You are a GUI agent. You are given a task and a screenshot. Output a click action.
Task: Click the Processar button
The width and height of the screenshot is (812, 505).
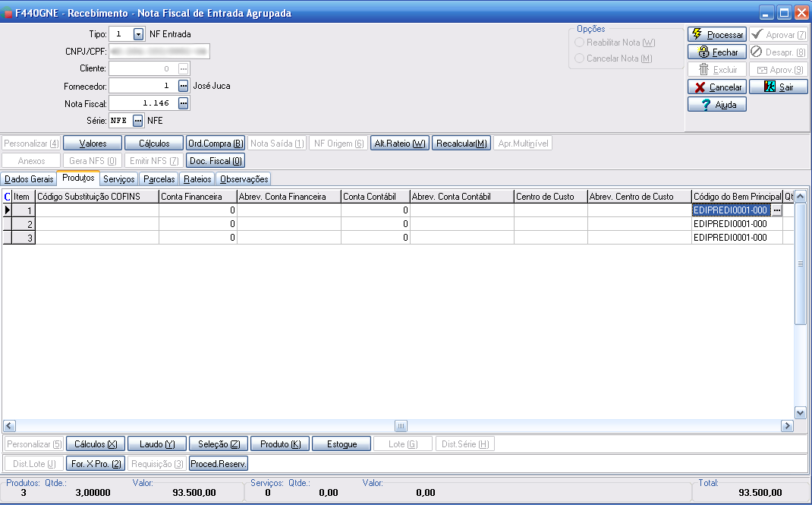point(716,35)
